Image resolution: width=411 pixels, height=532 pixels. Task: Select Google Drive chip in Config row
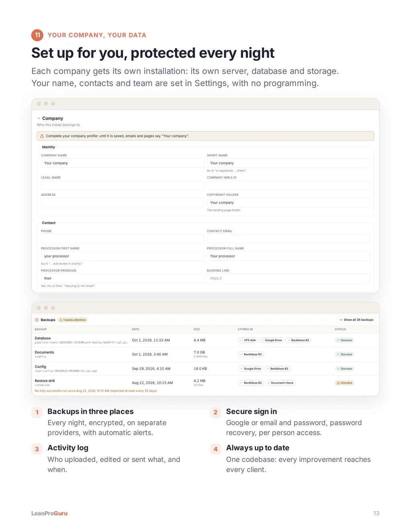(250, 369)
